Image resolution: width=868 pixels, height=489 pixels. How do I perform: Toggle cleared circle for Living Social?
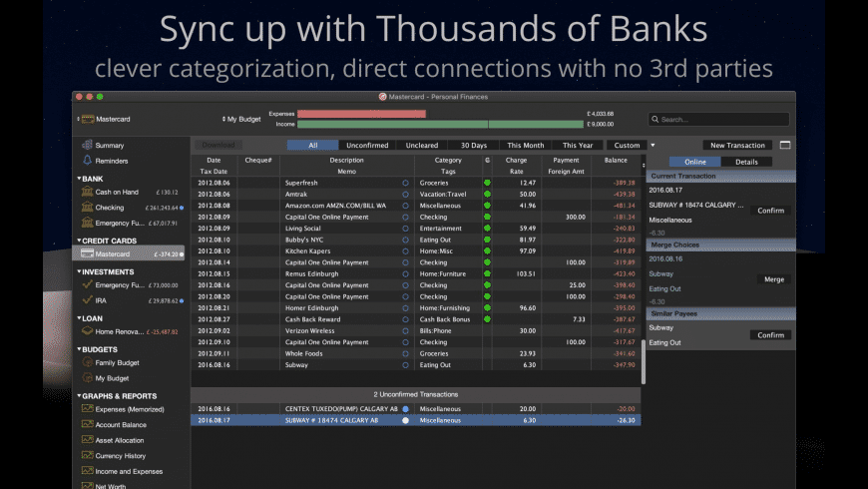click(405, 229)
